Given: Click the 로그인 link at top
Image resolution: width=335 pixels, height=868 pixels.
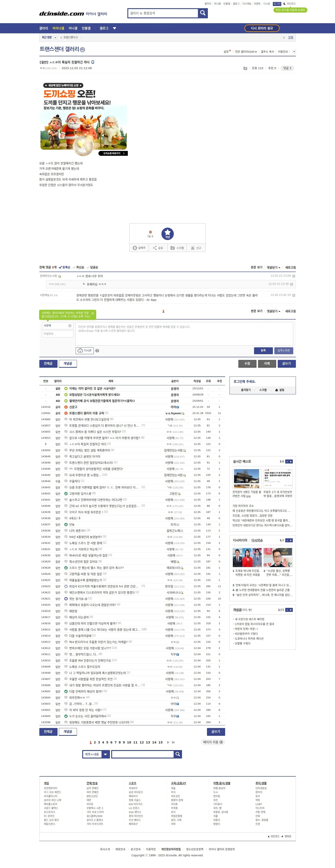Looking at the screenshot, I should point(277,4).
